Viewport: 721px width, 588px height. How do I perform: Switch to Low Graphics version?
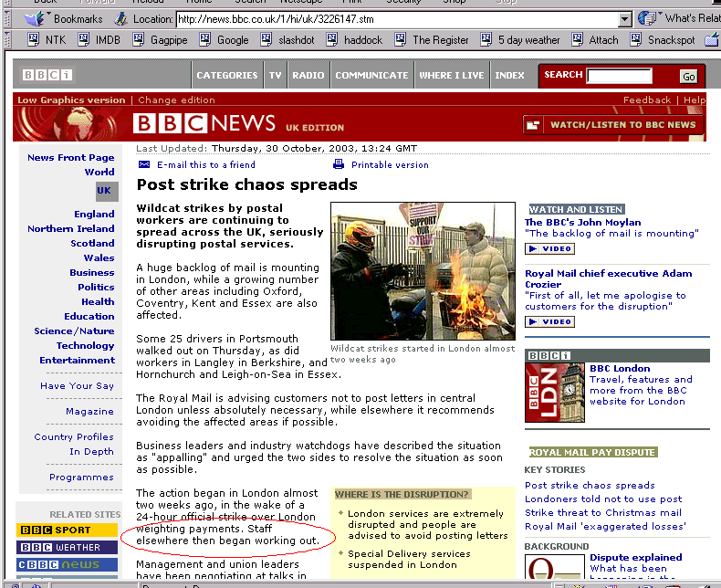pyautogui.click(x=71, y=100)
